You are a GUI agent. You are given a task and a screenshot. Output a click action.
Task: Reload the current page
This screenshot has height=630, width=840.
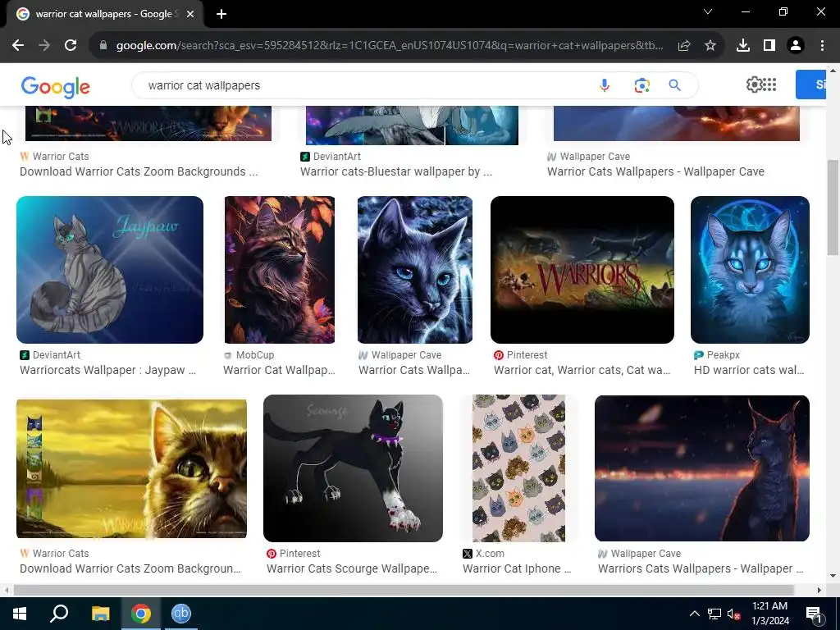click(x=71, y=46)
